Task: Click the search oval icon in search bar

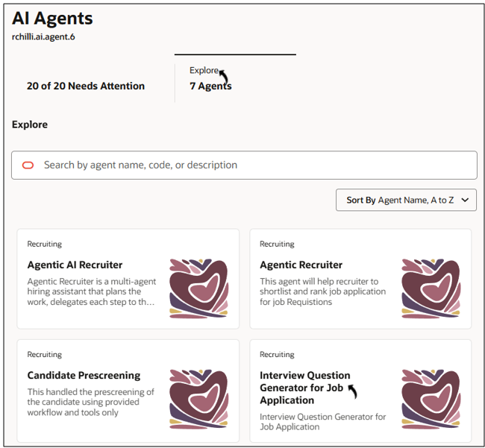Action: [28, 165]
